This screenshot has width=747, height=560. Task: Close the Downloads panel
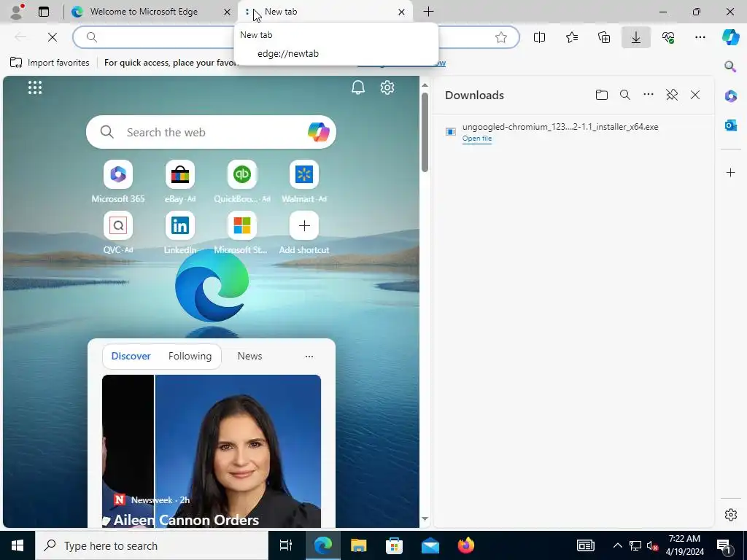click(x=695, y=95)
